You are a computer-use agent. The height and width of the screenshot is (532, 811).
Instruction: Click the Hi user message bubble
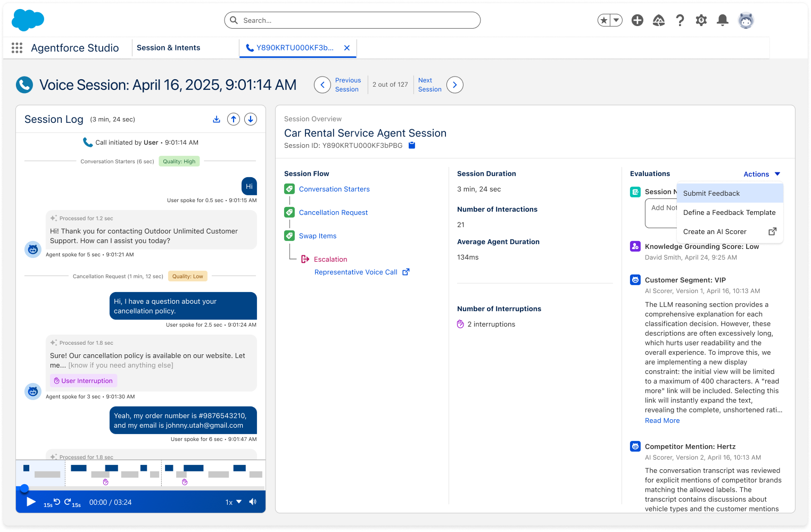click(x=249, y=186)
